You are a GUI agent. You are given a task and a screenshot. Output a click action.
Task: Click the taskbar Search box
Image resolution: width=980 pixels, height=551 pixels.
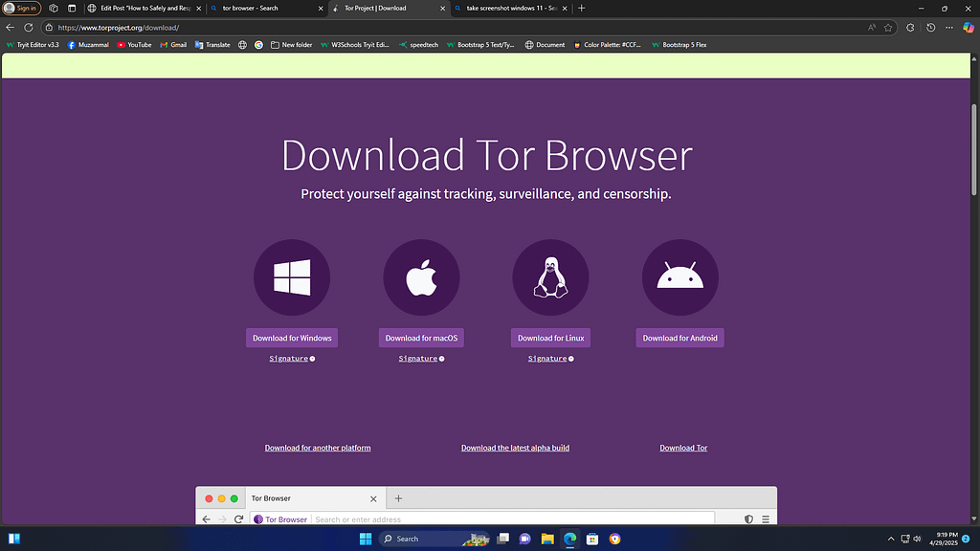(435, 539)
